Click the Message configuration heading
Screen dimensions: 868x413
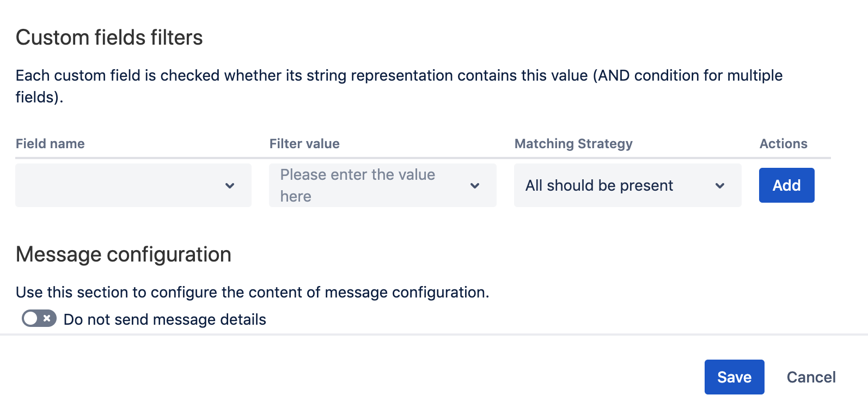(123, 254)
